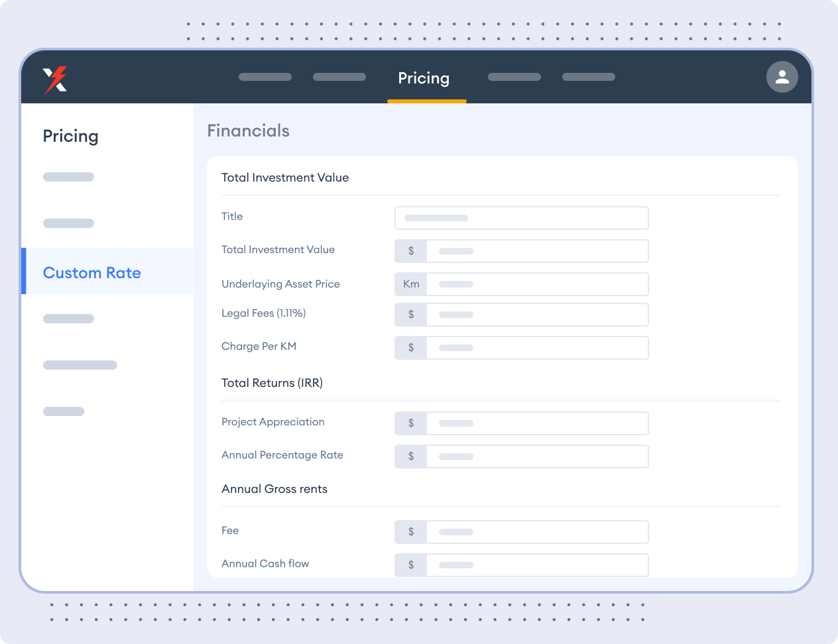838x644 pixels.
Task: Click the dollar prefix next to Legal Fees
Action: (410, 314)
